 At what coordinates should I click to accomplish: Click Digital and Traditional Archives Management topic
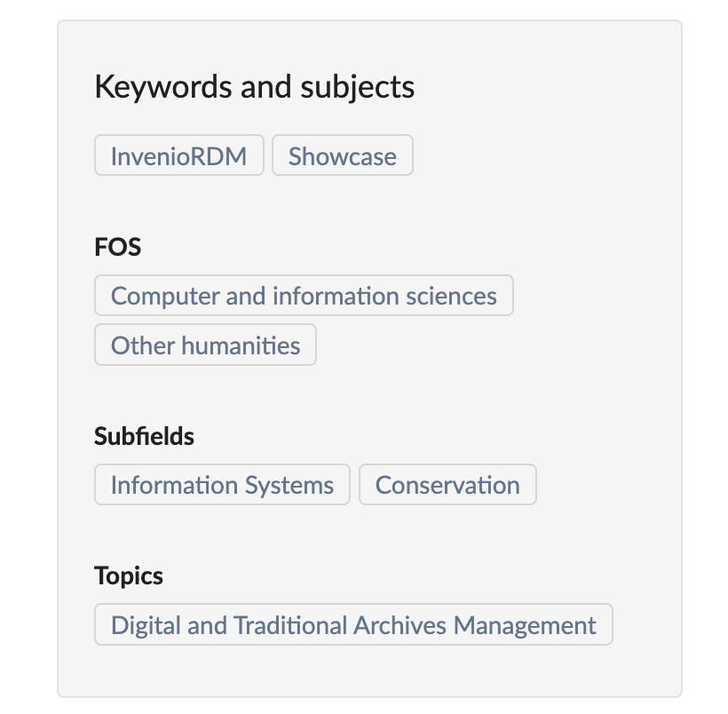(x=352, y=624)
